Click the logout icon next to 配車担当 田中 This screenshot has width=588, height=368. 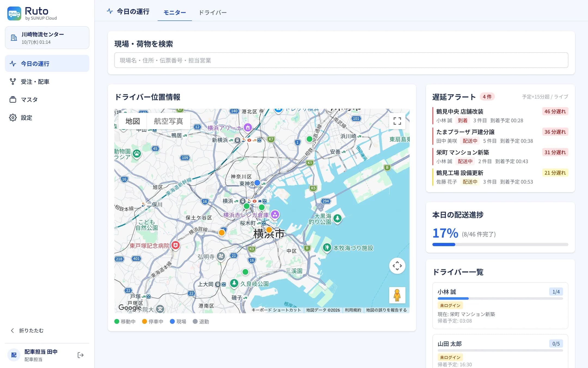(81, 355)
